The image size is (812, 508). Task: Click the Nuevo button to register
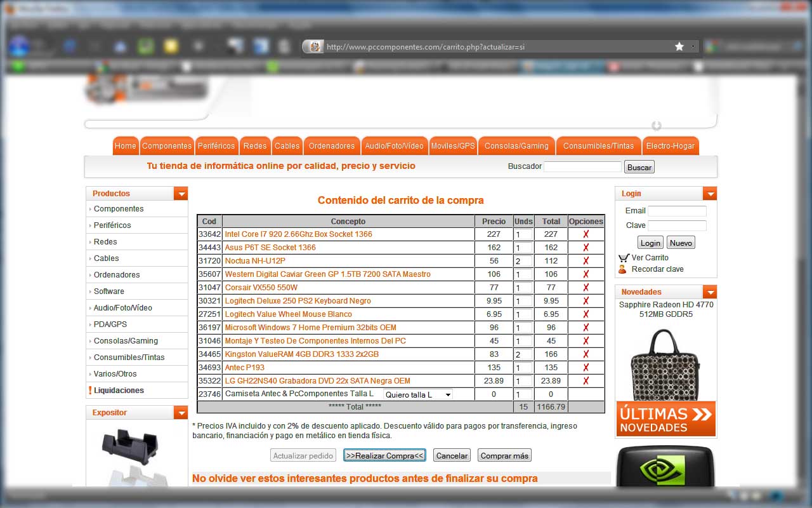coord(681,243)
